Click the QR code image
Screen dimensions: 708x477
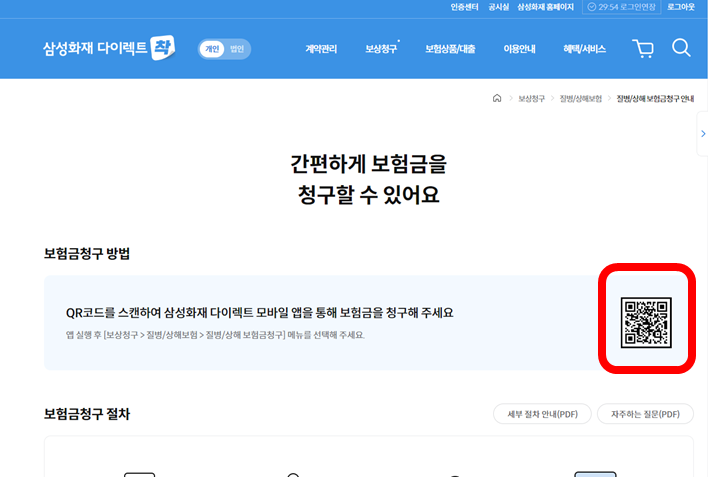[646, 323]
